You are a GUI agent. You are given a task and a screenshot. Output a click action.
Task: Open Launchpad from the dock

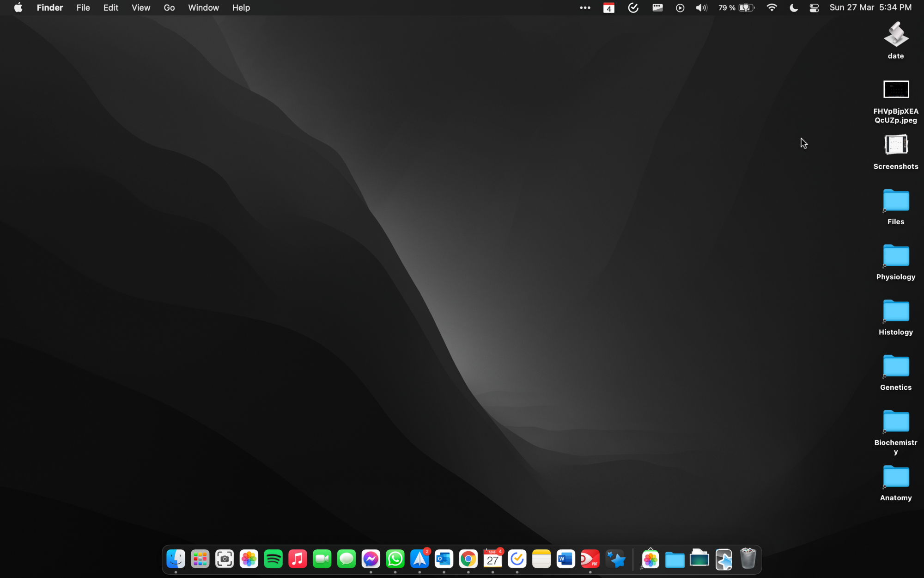coord(200,559)
